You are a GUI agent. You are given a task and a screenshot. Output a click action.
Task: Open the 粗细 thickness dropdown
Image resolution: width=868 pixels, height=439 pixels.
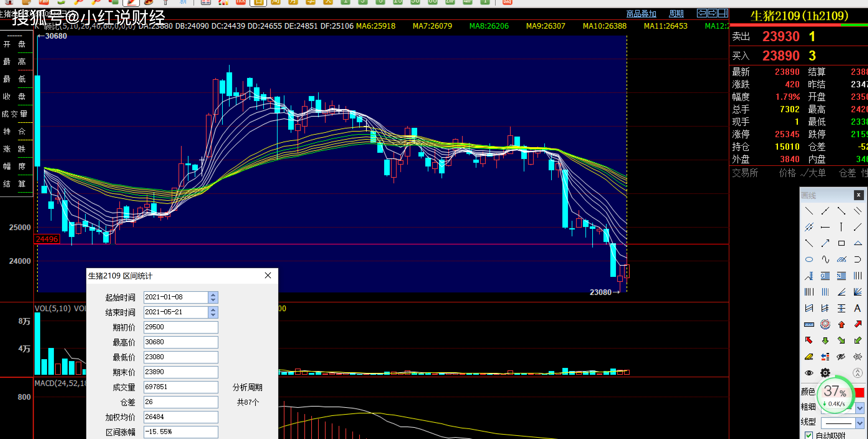[860, 408]
